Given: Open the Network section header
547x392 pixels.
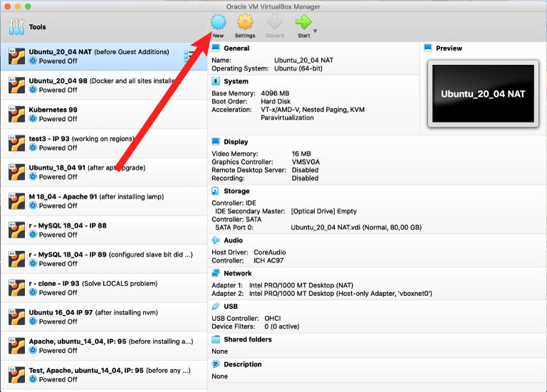Looking at the screenshot, I should coord(238,273).
